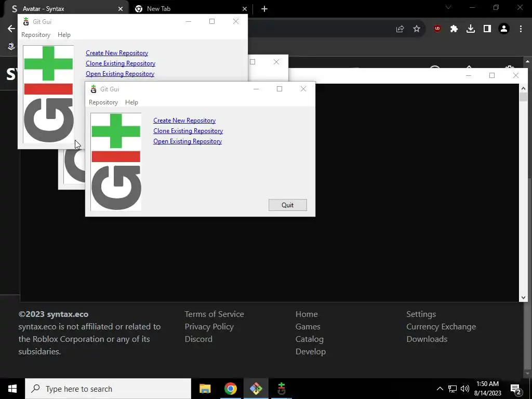Open the uBlock Origin extension icon

pos(437,29)
